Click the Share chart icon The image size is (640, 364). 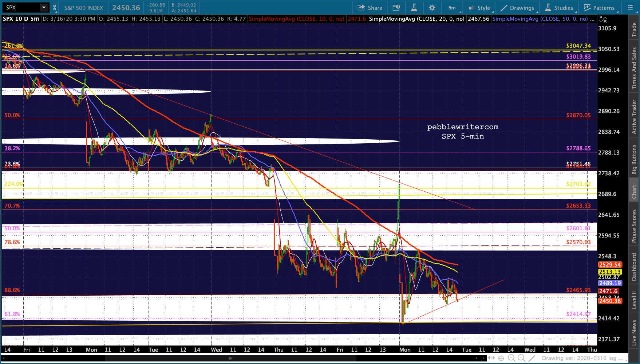point(370,8)
